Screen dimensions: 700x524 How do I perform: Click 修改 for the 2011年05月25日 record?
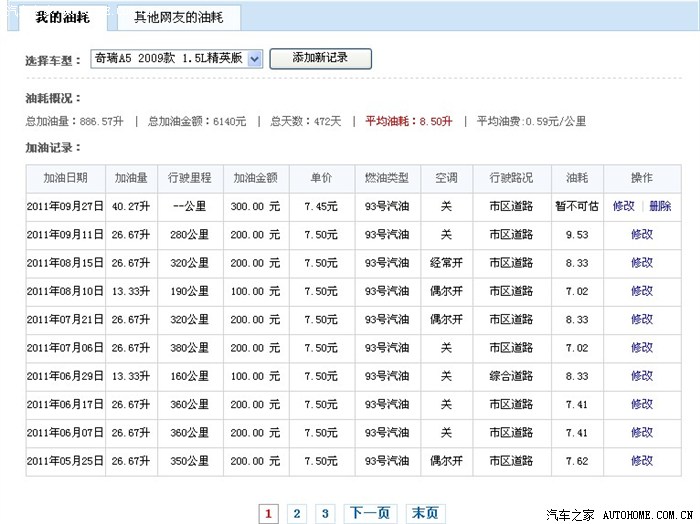click(x=641, y=461)
